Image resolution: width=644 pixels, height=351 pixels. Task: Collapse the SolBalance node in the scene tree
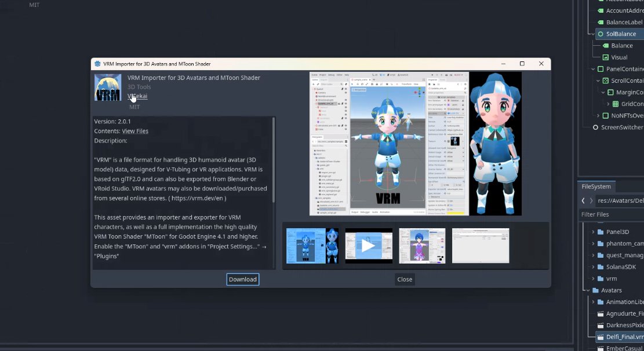coord(592,34)
